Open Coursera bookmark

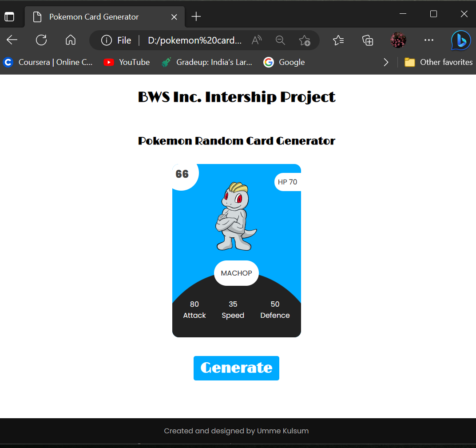(48, 62)
